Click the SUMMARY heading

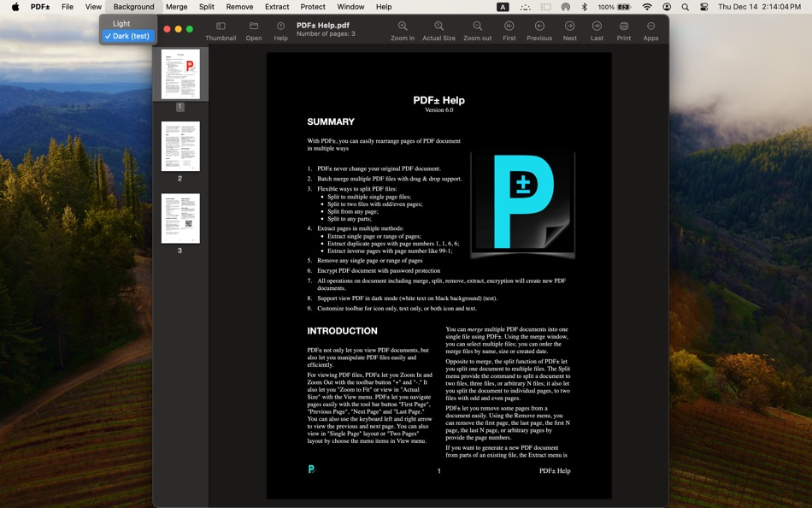click(x=331, y=121)
